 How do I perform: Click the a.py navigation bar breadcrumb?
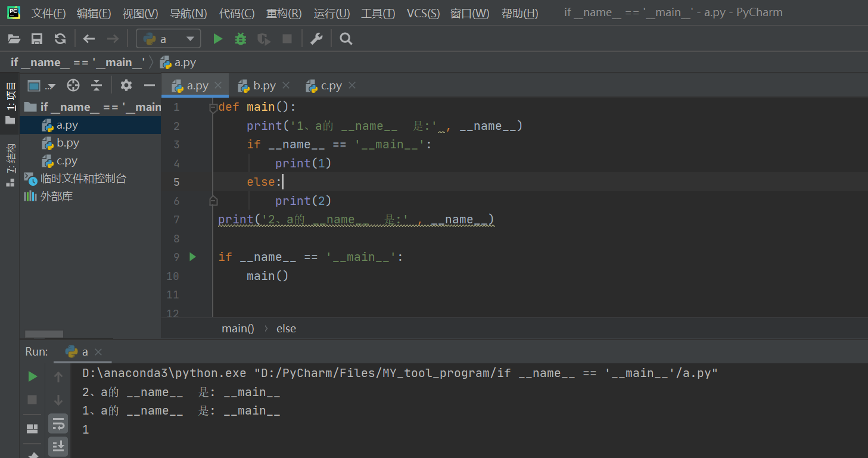pos(178,63)
